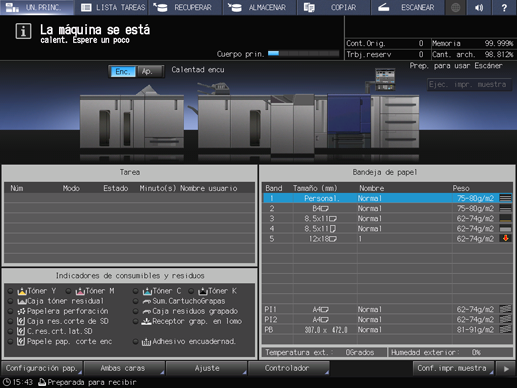Click tray 3 paper level icon
This screenshot has width=517, height=388.
pos(505,219)
